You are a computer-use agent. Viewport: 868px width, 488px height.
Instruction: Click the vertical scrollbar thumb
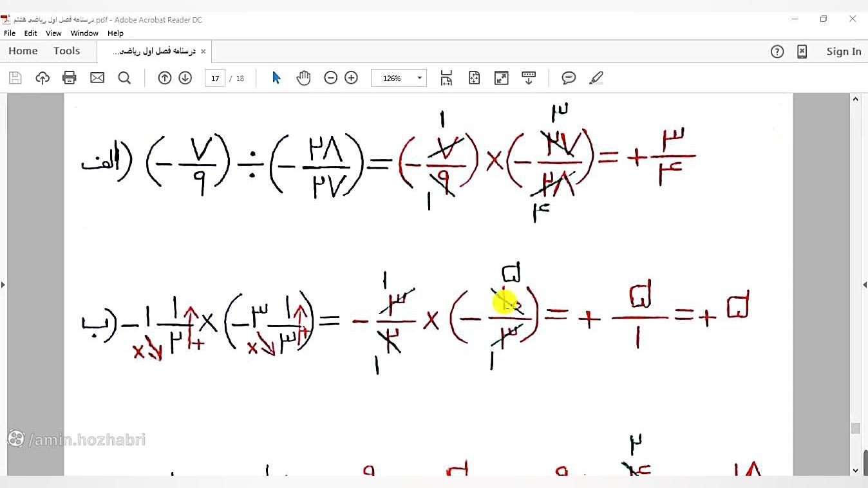pos(855,428)
